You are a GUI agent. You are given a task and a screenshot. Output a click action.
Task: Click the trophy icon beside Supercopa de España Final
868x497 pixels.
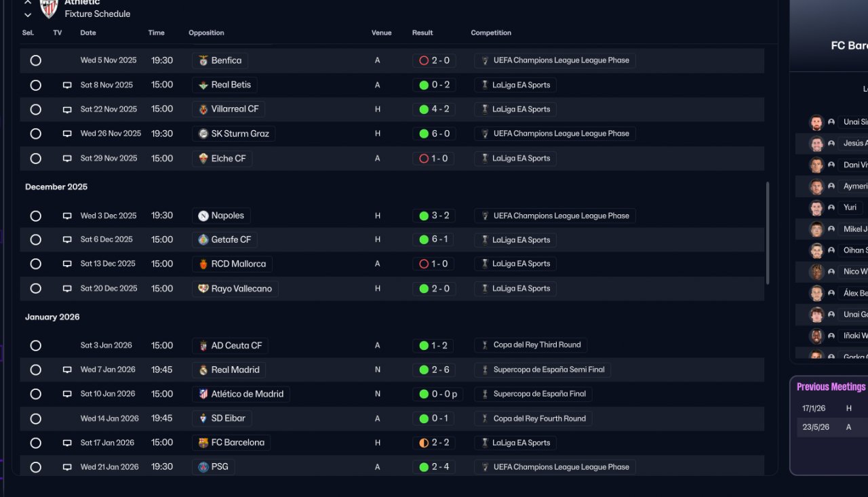pyautogui.click(x=485, y=394)
